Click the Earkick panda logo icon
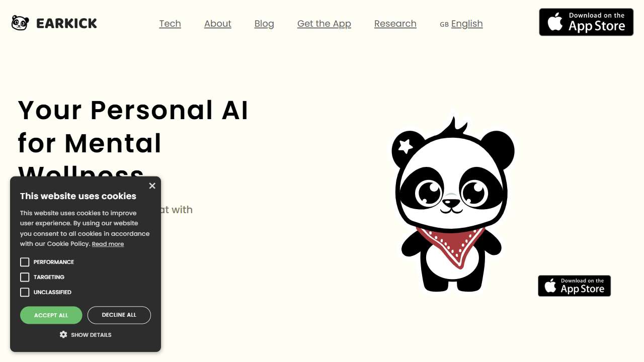Screen dimensions: 644x362 click(x=20, y=23)
